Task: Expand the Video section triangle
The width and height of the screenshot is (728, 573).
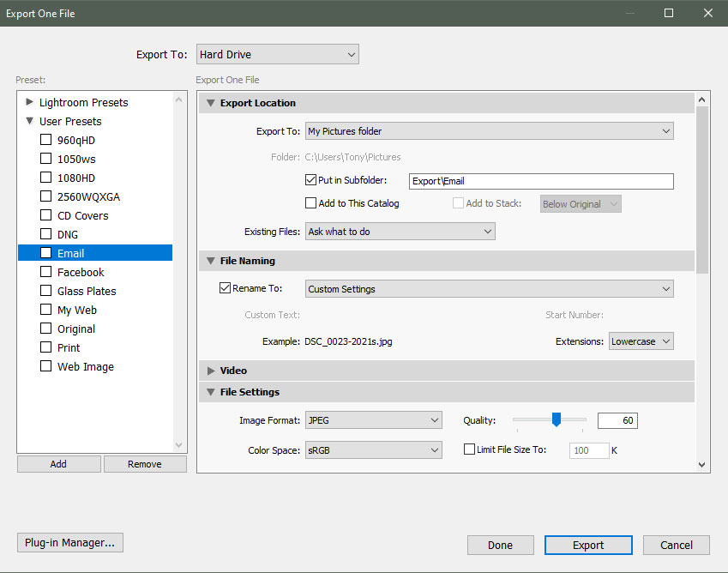Action: tap(211, 371)
